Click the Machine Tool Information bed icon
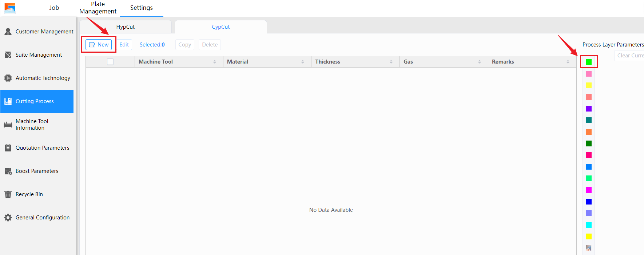The height and width of the screenshot is (255, 644). pos(8,125)
